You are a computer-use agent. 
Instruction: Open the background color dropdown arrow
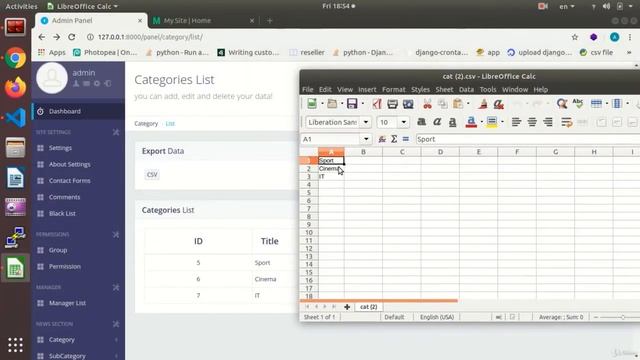[x=502, y=122]
